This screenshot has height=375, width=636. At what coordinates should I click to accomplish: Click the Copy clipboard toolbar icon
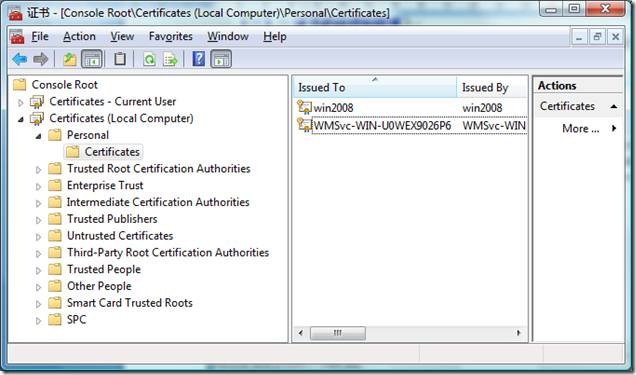pyautogui.click(x=120, y=60)
